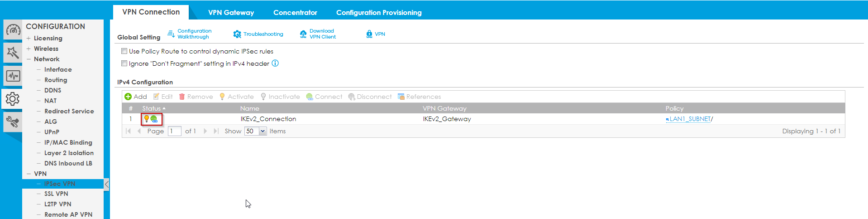This screenshot has width=868, height=219.
Task: Open the Troubleshooting tool
Action: click(258, 34)
